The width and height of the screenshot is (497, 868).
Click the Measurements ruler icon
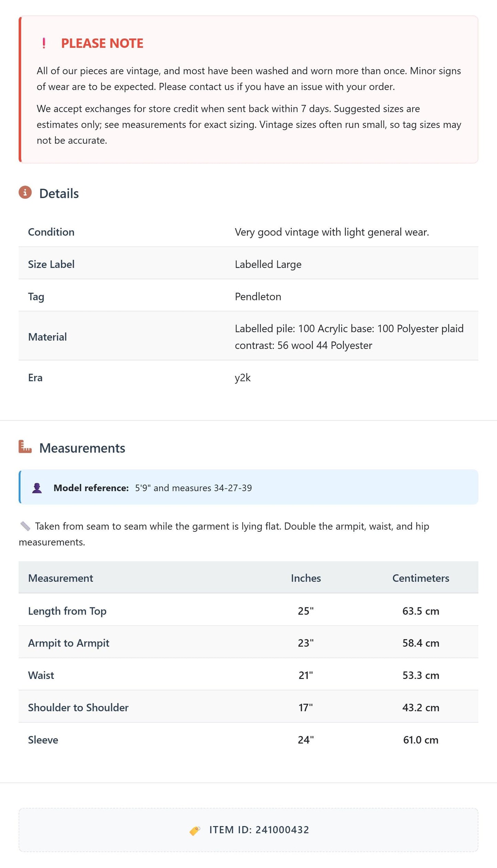pos(25,447)
